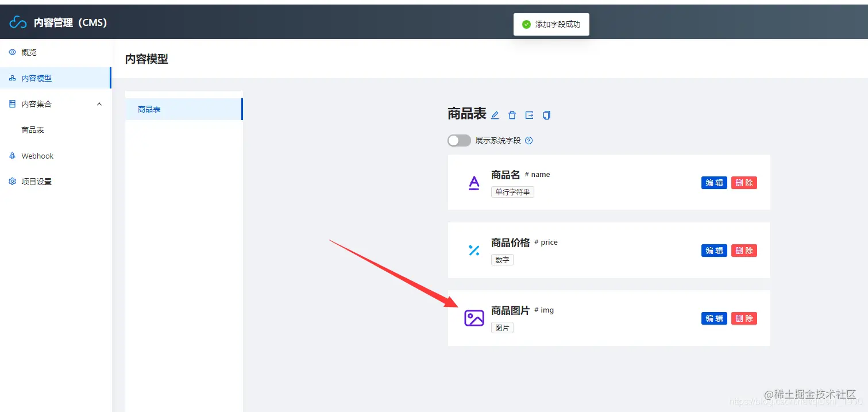Go to Webhook in the sidebar
This screenshot has height=412, width=868.
pyautogui.click(x=55, y=156)
